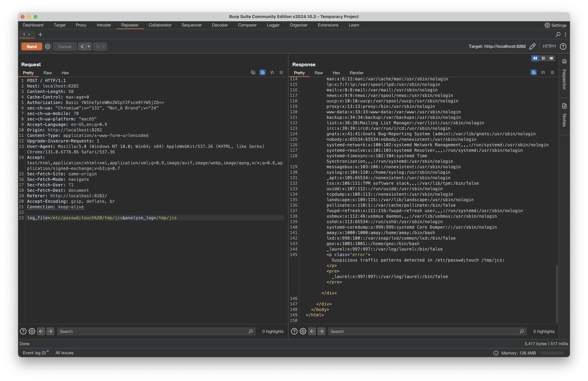Open Burp Settings gear at top right
Image resolution: width=588 pixels, height=381 pixels.
(x=547, y=25)
